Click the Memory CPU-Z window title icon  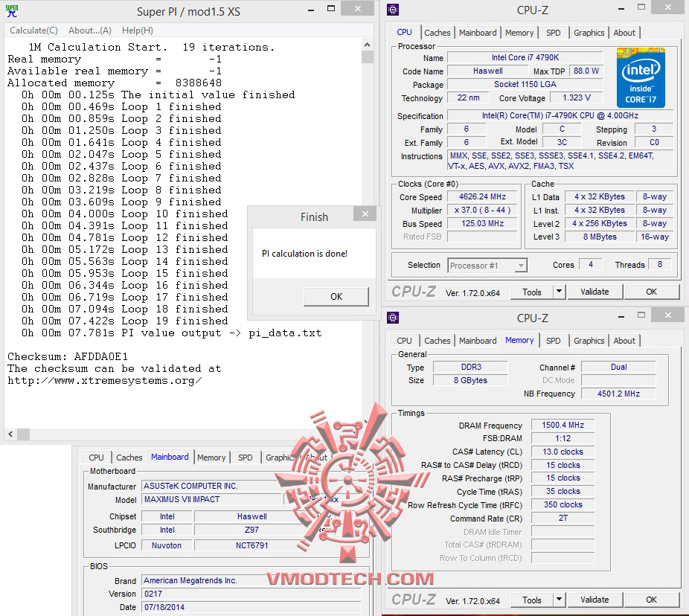click(393, 317)
